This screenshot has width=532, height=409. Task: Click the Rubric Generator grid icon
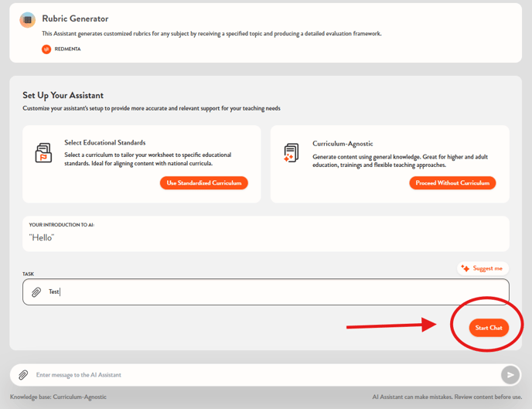pyautogui.click(x=28, y=21)
